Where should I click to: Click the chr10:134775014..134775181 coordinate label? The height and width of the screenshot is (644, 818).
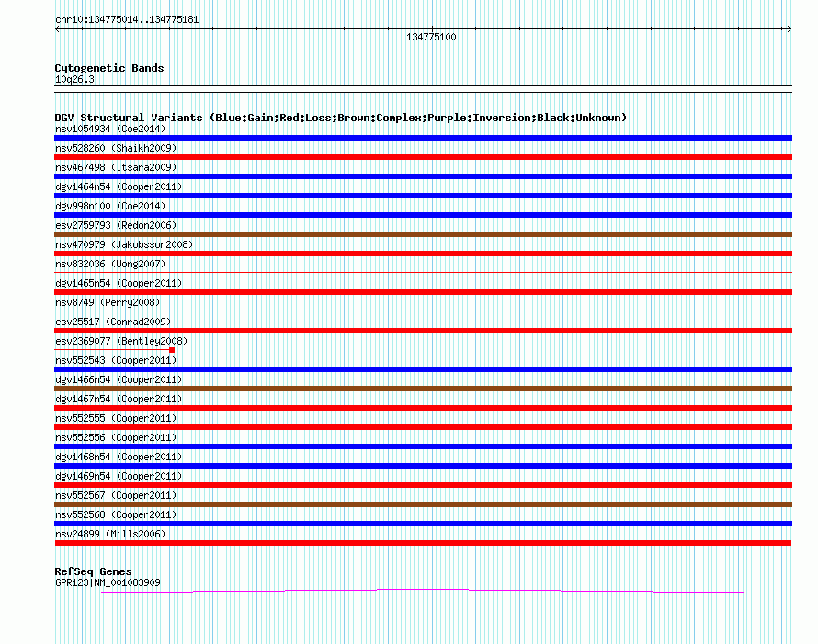click(x=127, y=20)
